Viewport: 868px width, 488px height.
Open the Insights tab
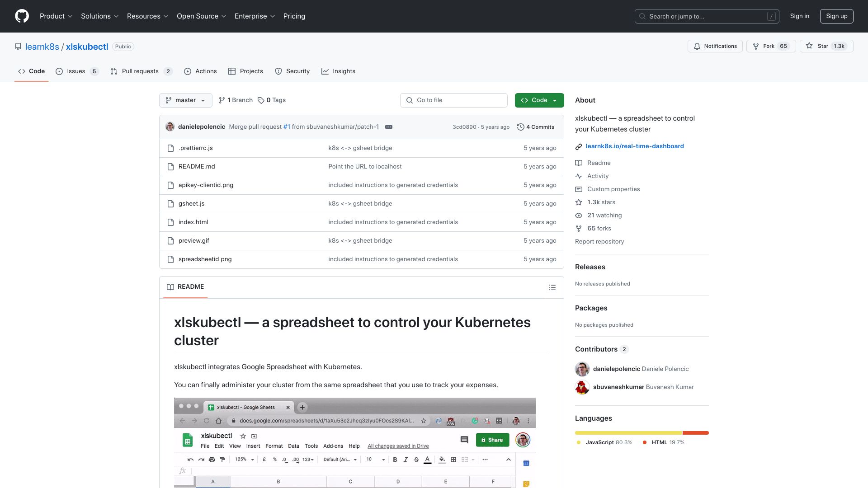coord(338,71)
